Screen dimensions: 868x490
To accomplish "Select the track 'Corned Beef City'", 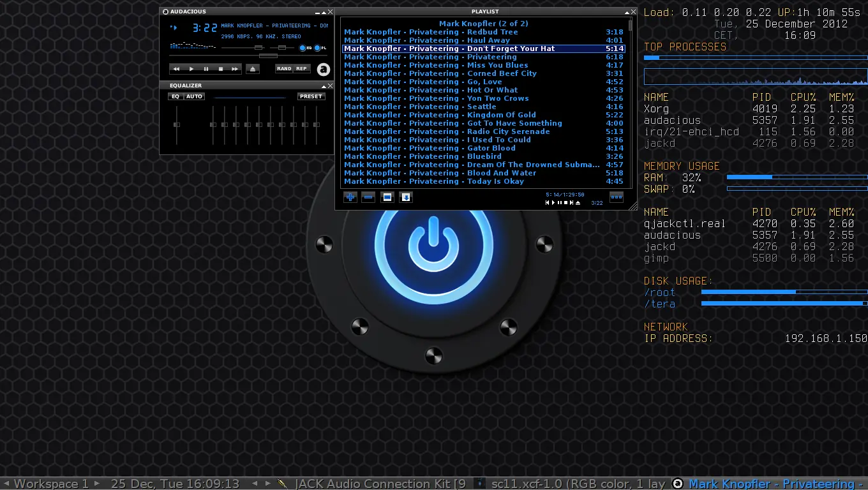I will pyautogui.click(x=483, y=73).
